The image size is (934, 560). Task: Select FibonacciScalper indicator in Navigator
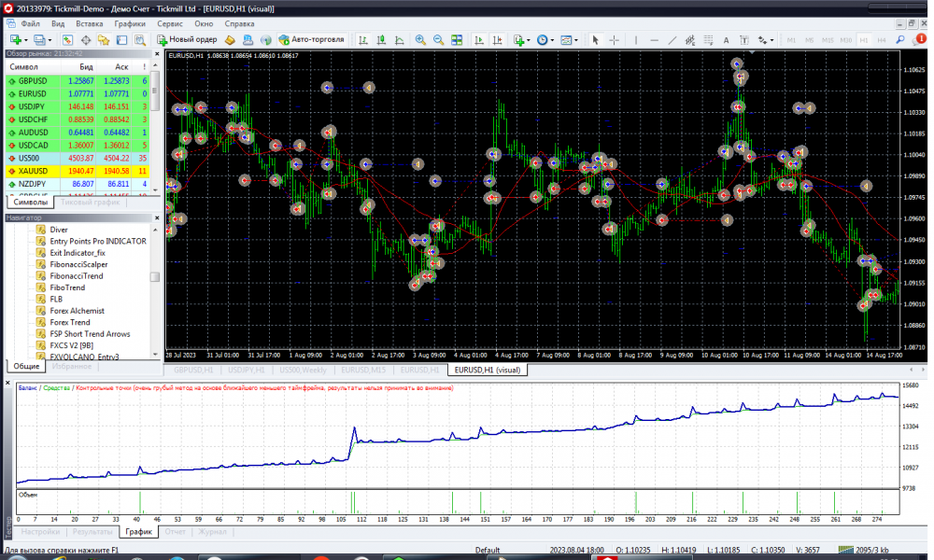(78, 264)
